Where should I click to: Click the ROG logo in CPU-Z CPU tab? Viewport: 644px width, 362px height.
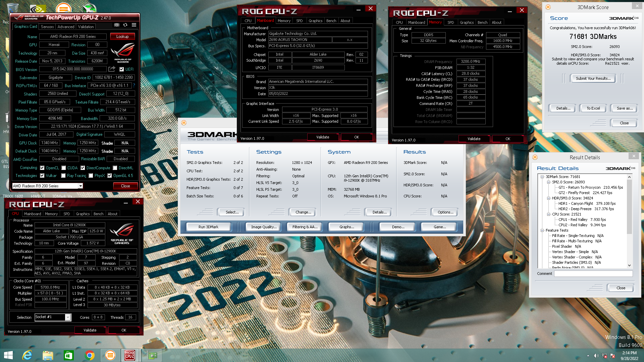point(122,234)
